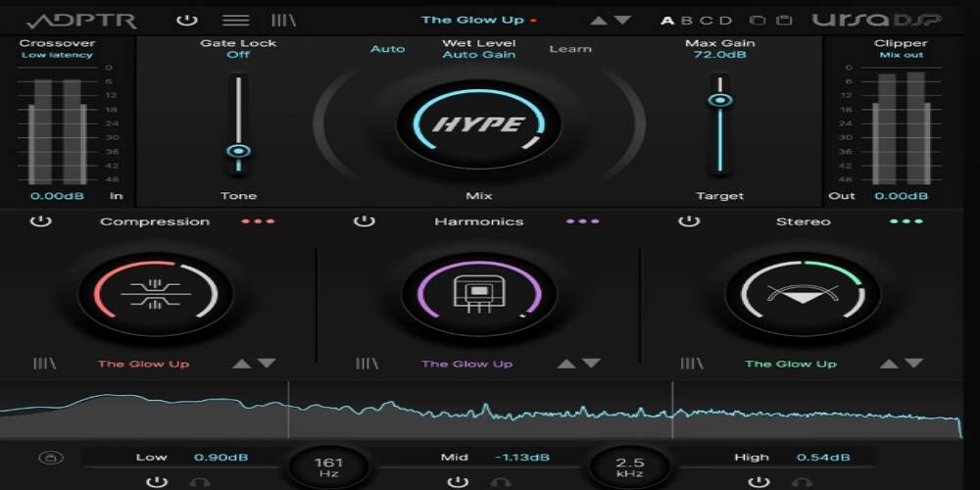
Task: Switch to preset slot B
Action: [x=686, y=21]
